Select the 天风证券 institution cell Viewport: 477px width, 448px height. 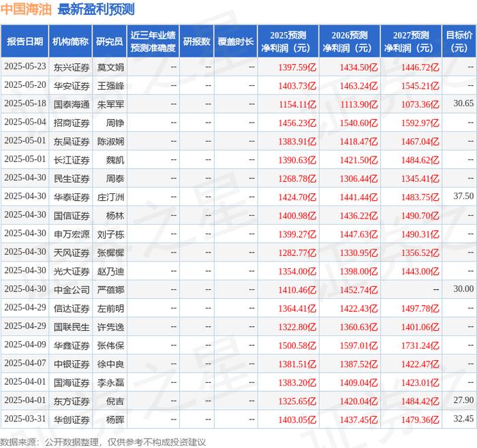[72, 253]
